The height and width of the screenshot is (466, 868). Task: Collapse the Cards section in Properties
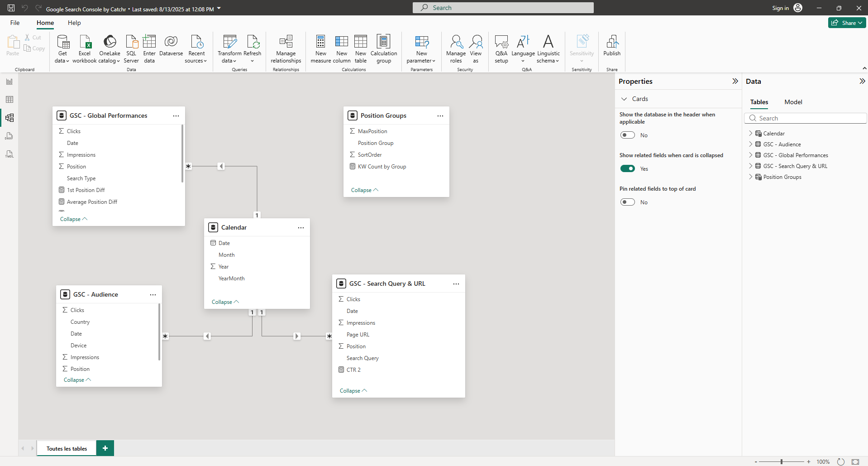click(624, 98)
